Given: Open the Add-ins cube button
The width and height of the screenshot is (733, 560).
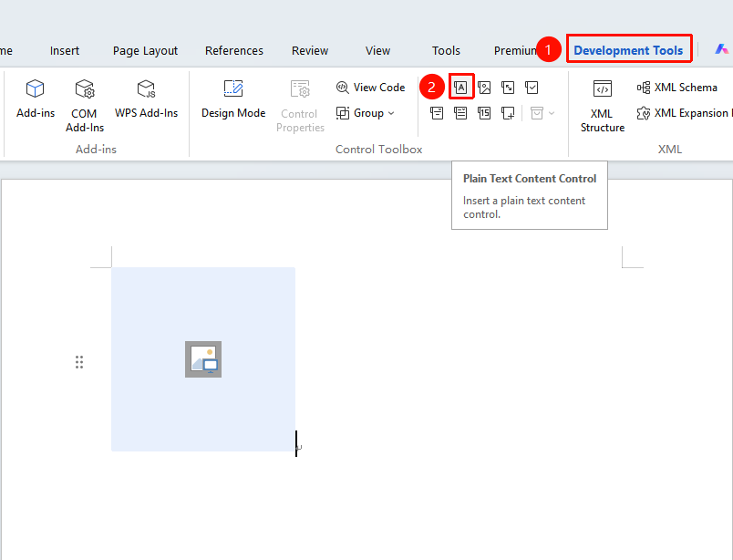Looking at the screenshot, I should tap(35, 99).
